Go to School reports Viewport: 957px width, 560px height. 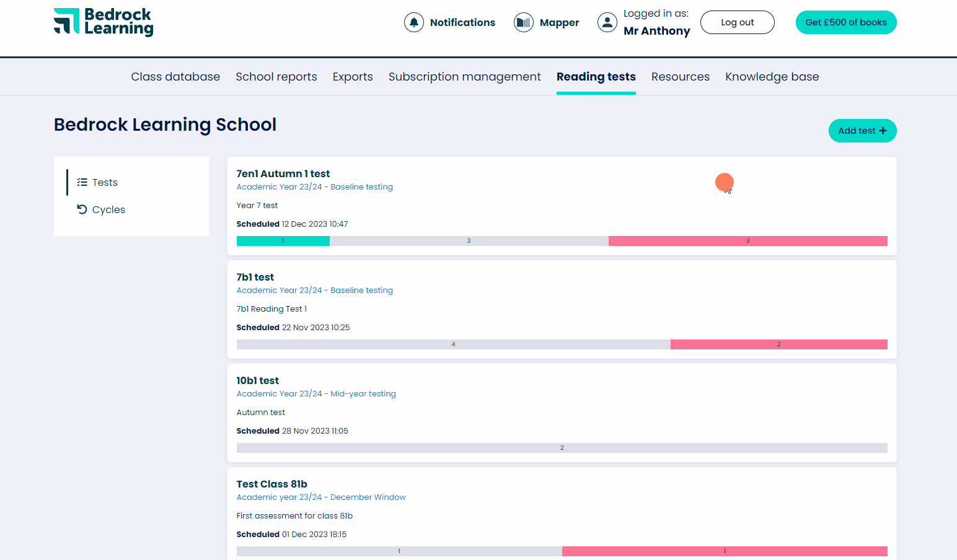click(x=276, y=76)
